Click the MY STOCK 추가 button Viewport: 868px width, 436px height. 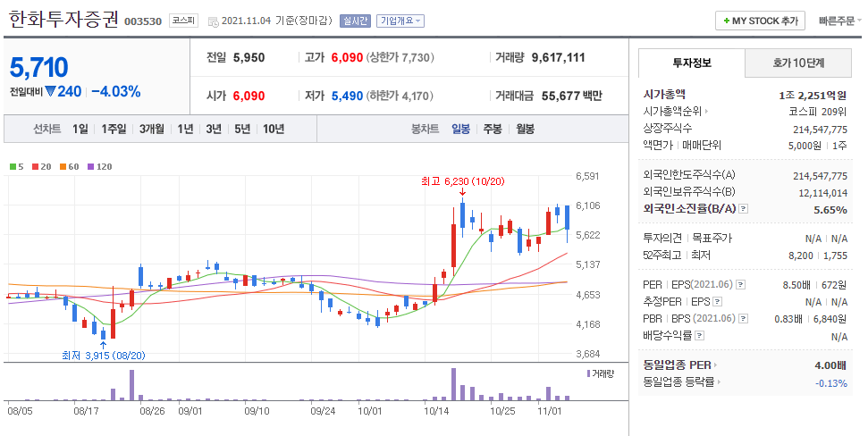tap(761, 21)
